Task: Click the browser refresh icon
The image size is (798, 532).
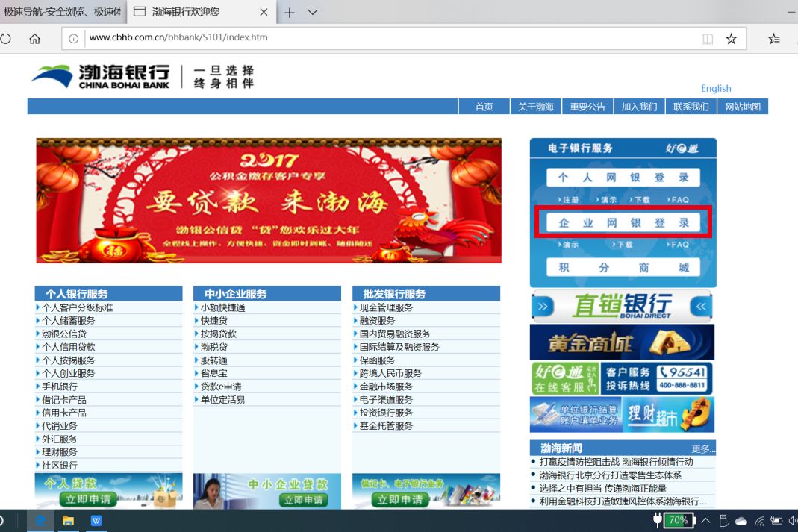Action: [5, 39]
